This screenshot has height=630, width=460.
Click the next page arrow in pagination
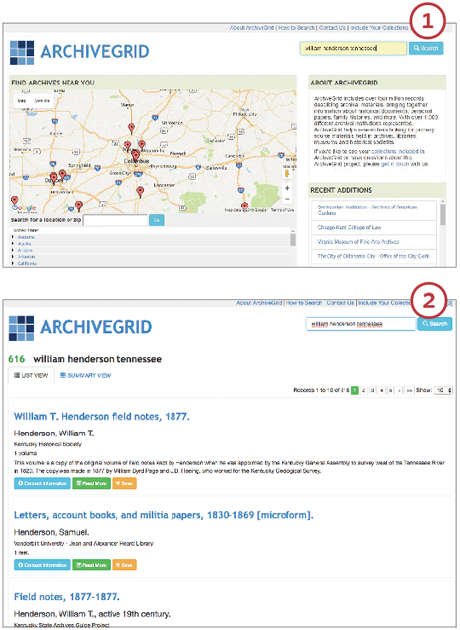[399, 391]
